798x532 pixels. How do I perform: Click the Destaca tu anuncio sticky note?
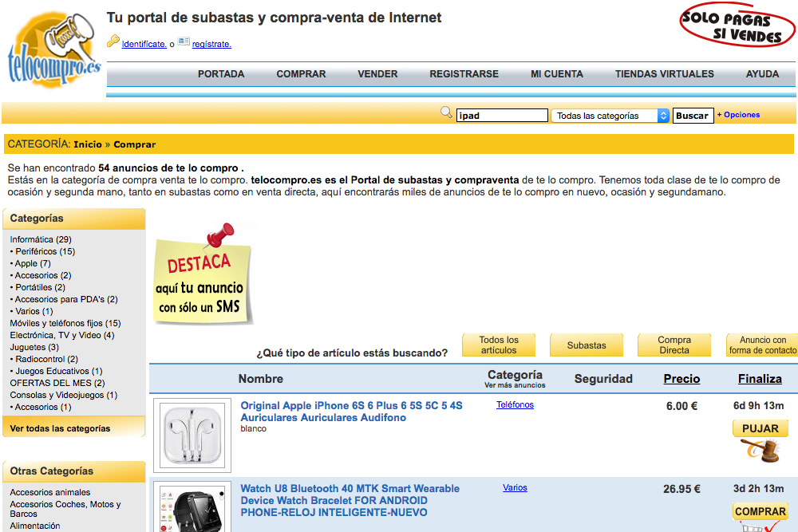point(203,274)
